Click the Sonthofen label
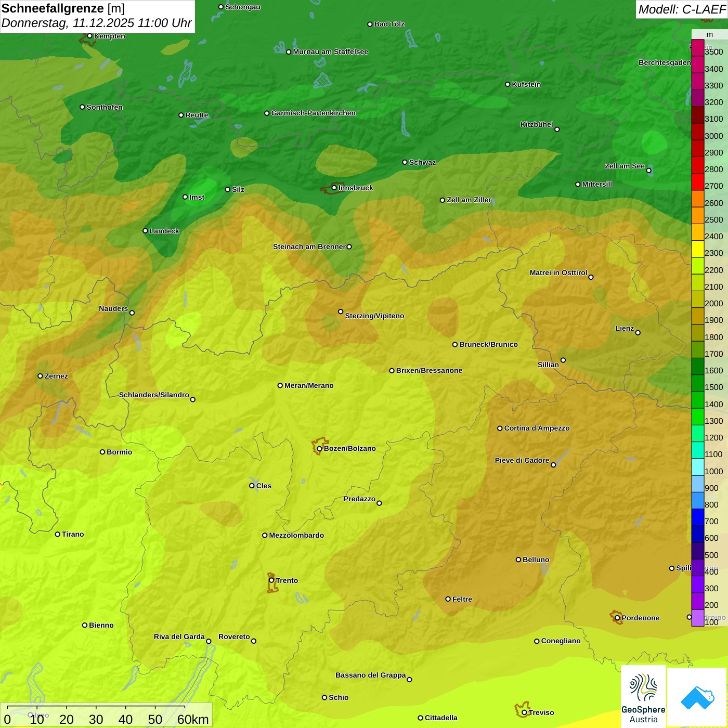 coord(105,107)
